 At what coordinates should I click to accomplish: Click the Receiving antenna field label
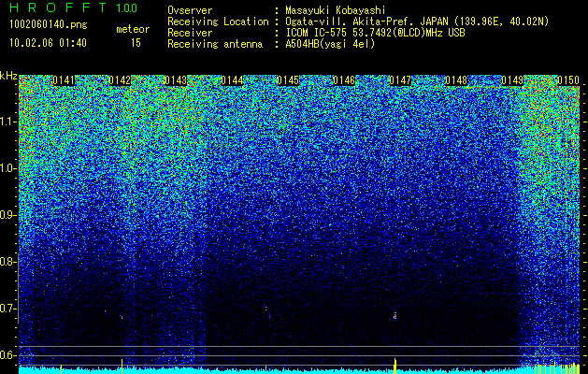(215, 44)
